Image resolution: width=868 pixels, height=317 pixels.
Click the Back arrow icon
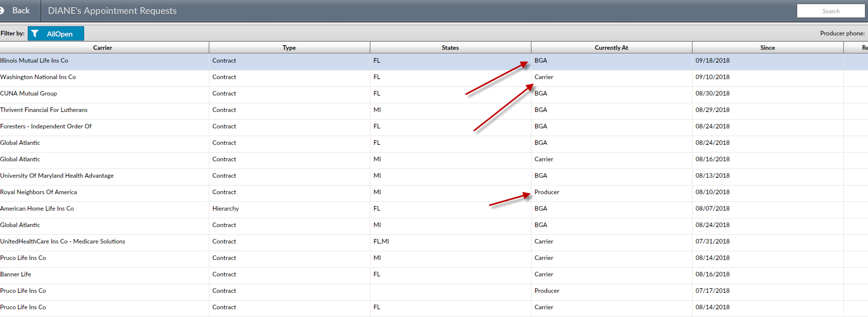point(2,11)
